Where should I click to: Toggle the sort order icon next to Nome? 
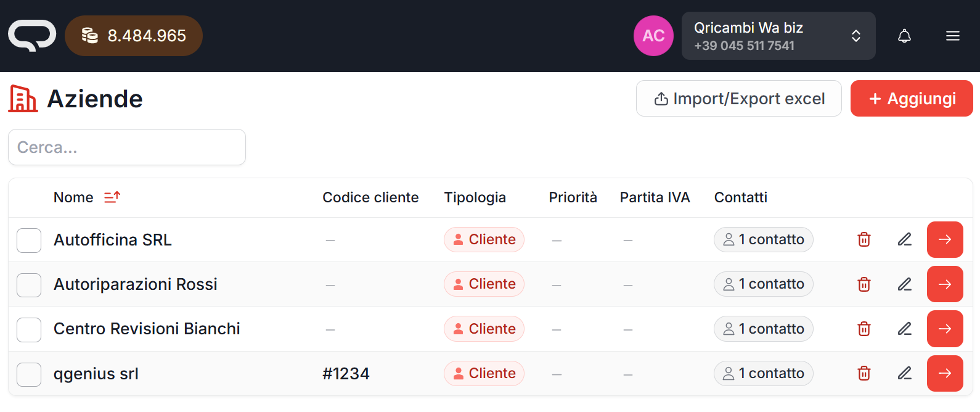pos(112,197)
